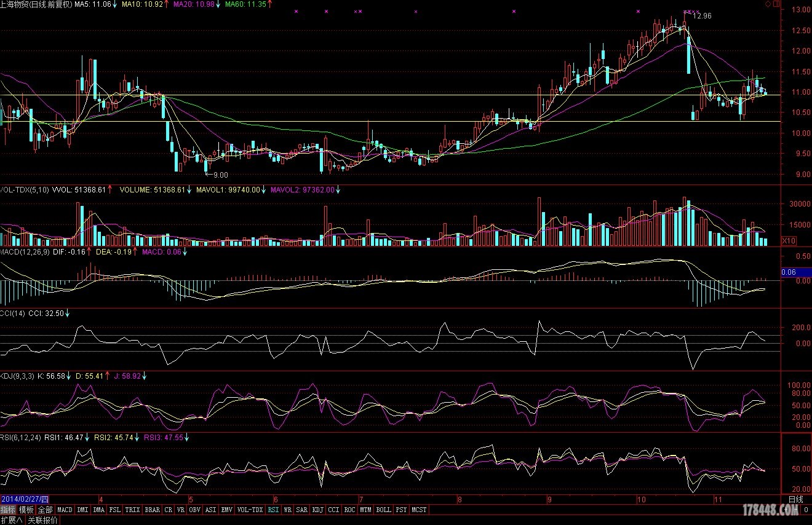Select the 全部 tab
Viewport: 812px width, 525px height.
[x=45, y=510]
